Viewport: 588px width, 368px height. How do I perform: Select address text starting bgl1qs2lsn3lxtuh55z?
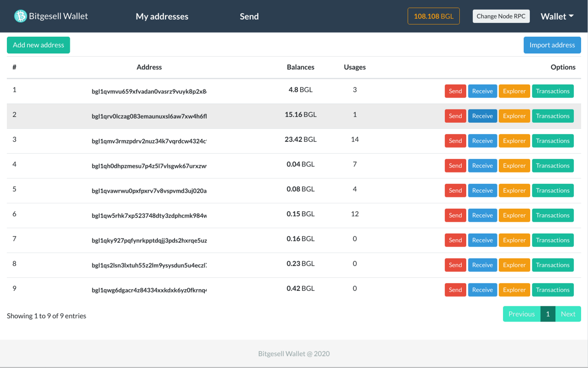149,265
